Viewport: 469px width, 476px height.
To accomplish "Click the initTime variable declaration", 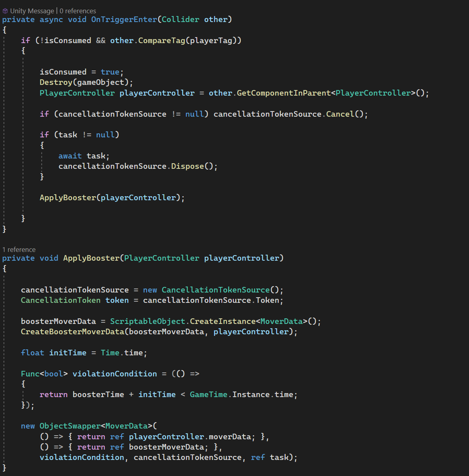I will pos(68,353).
